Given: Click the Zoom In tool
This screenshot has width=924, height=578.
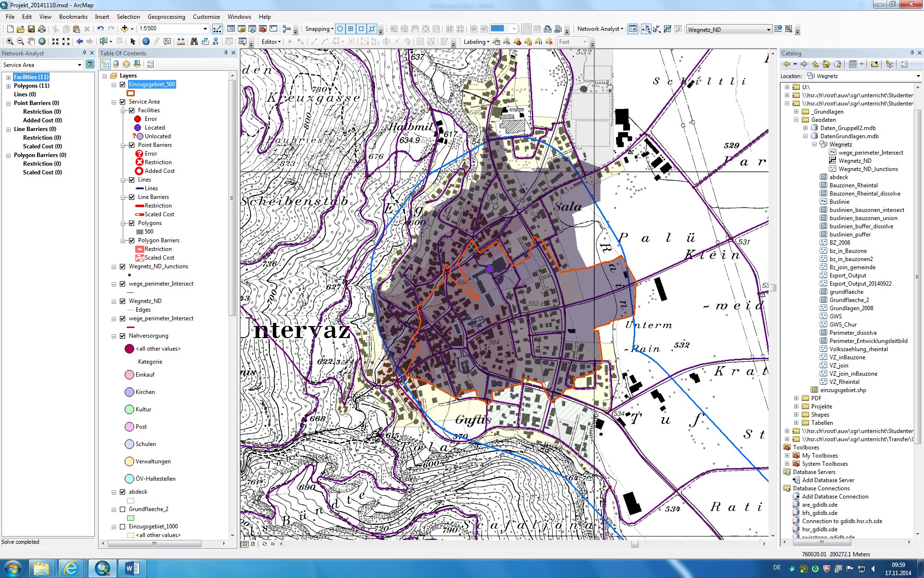Looking at the screenshot, I should pyautogui.click(x=10, y=41).
